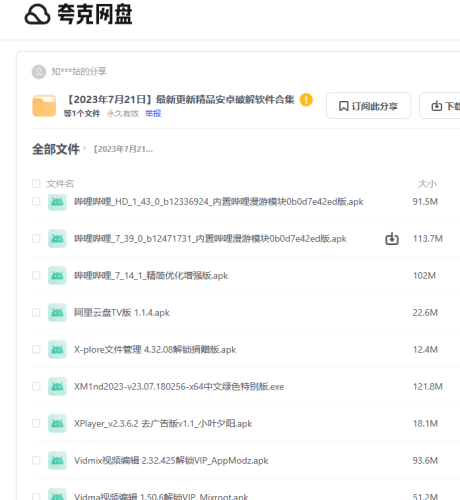Sort by clicking the 大小 column header
Screen dimensions: 460x500
coord(427,184)
